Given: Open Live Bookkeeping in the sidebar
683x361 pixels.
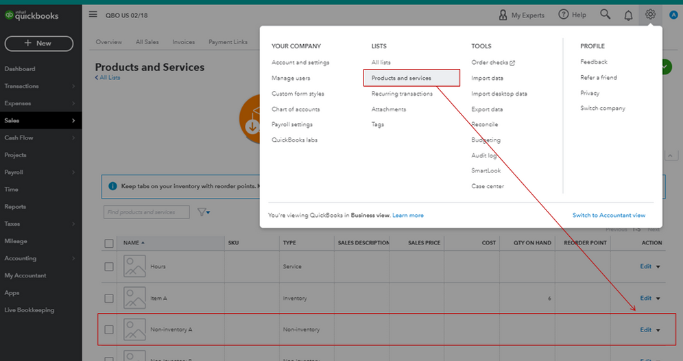Looking at the screenshot, I should coord(29,310).
